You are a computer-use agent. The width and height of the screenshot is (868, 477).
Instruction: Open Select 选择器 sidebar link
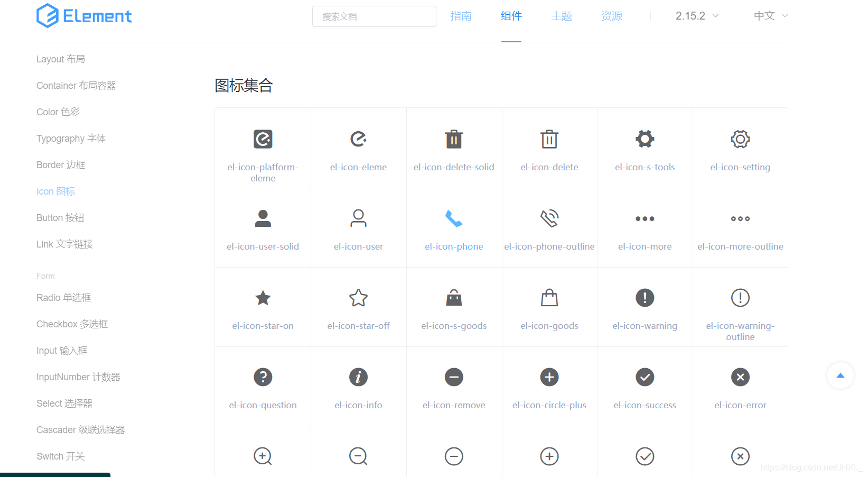[64, 403]
